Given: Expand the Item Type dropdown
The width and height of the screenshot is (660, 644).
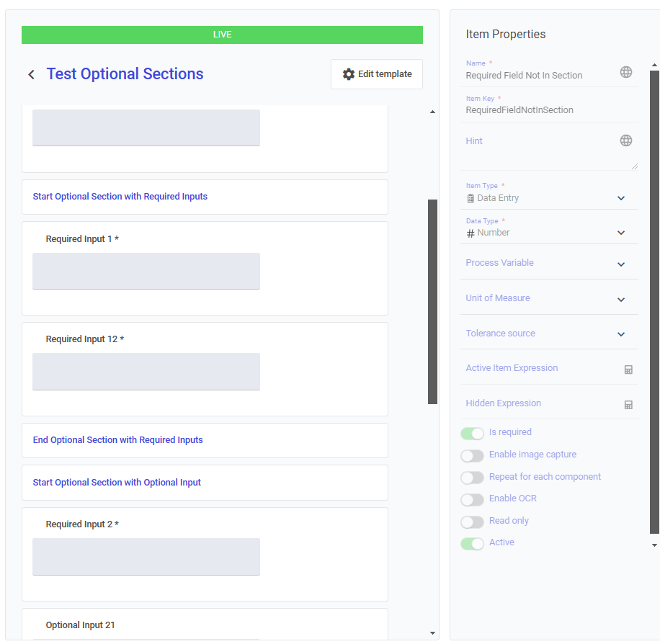Looking at the screenshot, I should tap(620, 198).
